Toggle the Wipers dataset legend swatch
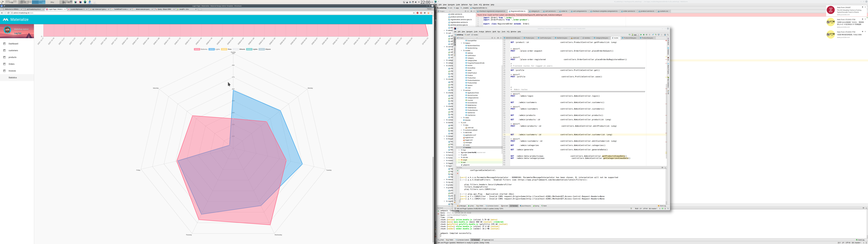 262,49
